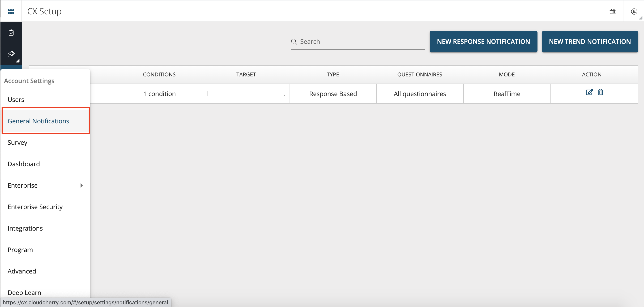Click the Account Settings heading
This screenshot has width=644, height=307.
click(29, 81)
